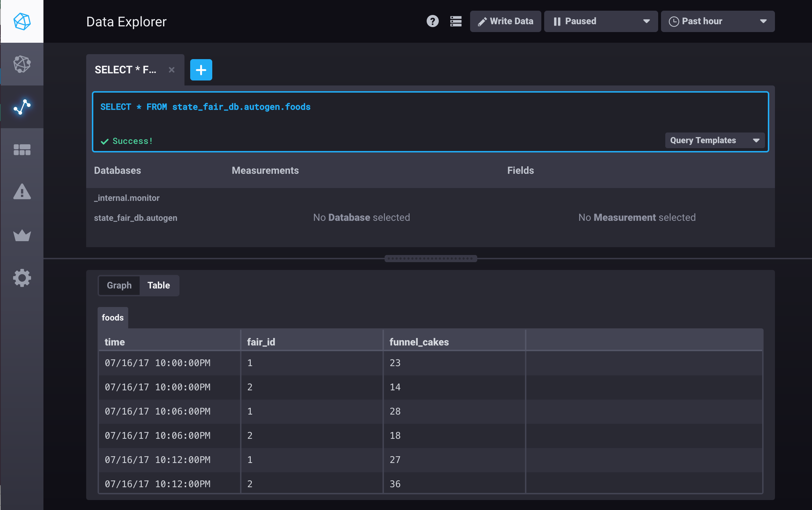Open the Dashboards grid icon
The width and height of the screenshot is (812, 510).
tap(22, 150)
